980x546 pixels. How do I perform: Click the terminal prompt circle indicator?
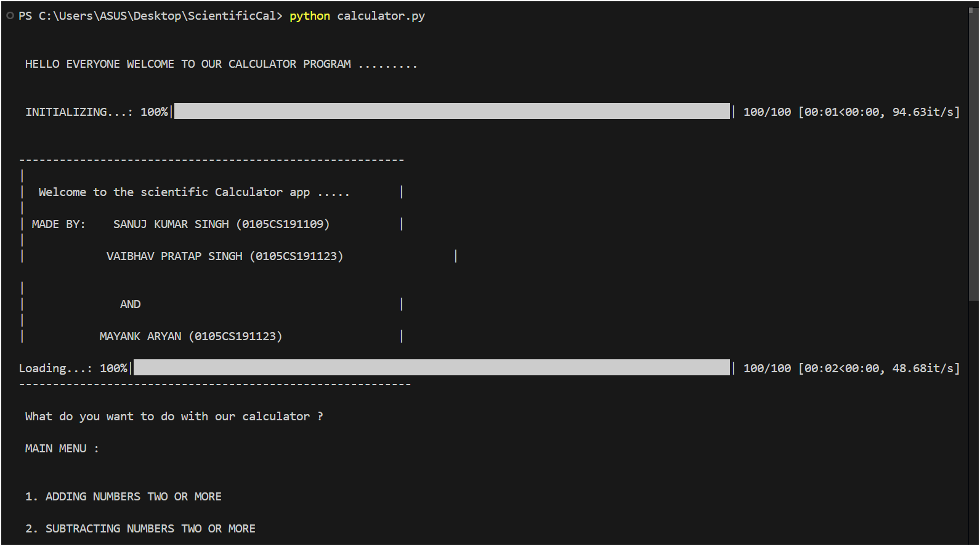click(10, 15)
